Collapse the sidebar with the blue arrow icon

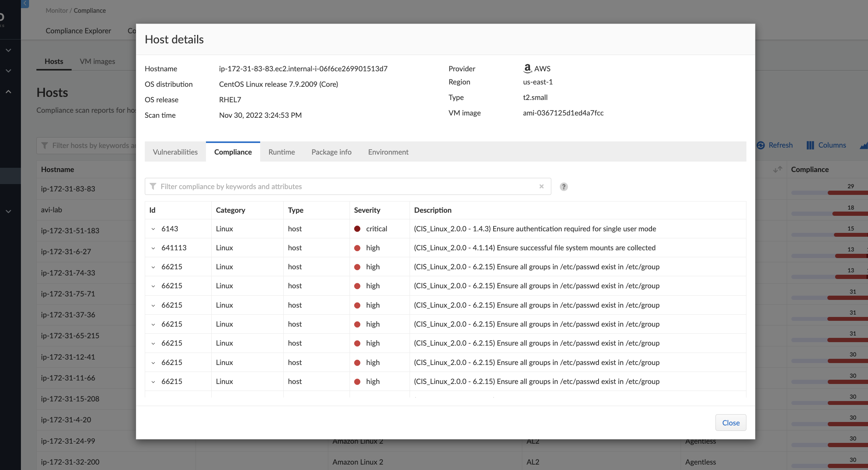tap(25, 3)
